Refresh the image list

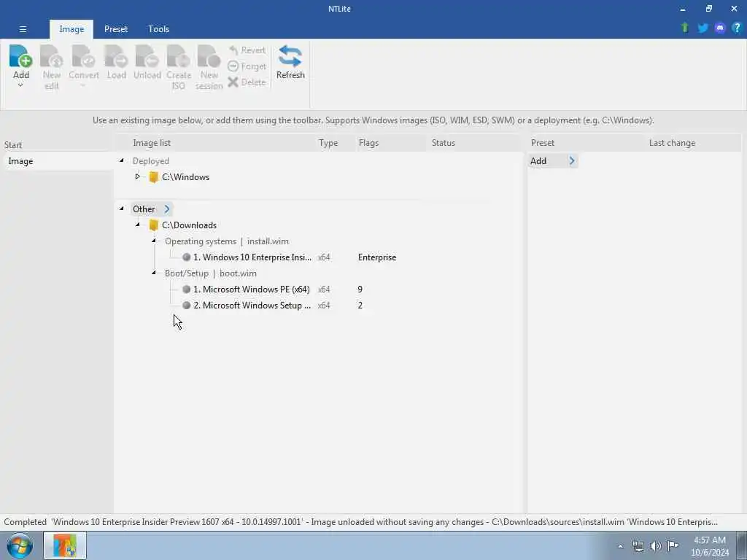click(x=290, y=63)
